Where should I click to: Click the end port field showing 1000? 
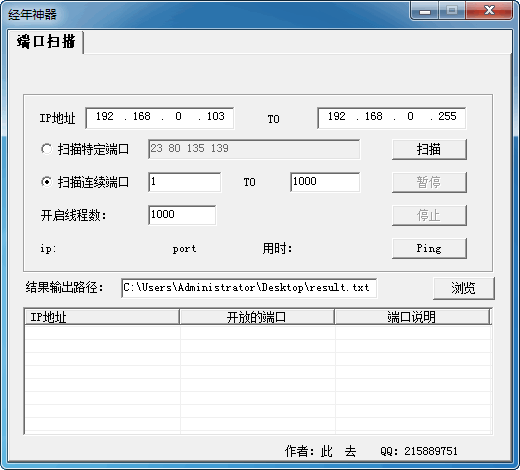[325, 182]
